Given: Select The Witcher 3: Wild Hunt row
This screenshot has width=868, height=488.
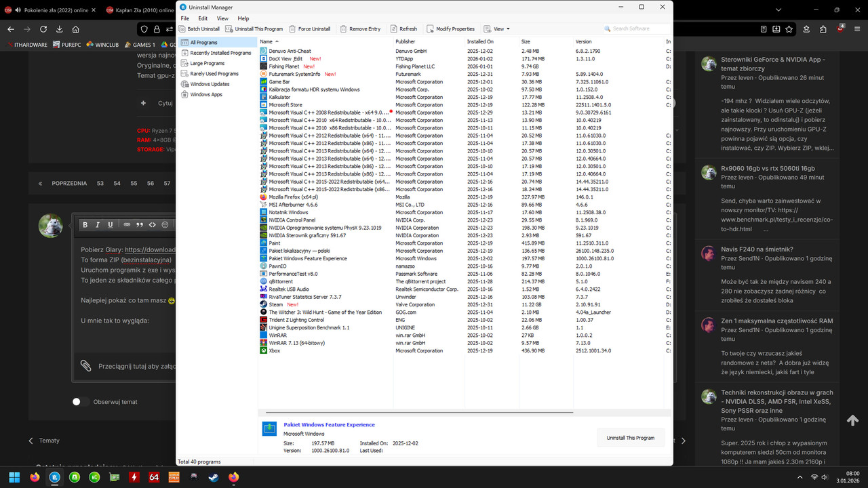Looking at the screenshot, I should point(465,312).
